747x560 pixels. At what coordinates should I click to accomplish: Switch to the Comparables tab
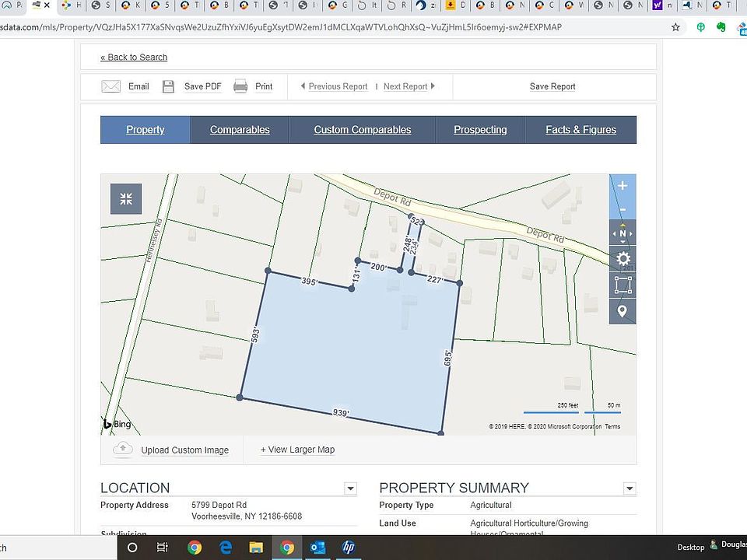click(239, 130)
